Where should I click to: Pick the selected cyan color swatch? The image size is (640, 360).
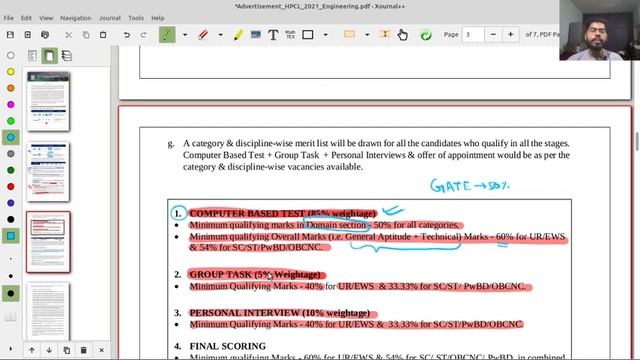click(11, 137)
